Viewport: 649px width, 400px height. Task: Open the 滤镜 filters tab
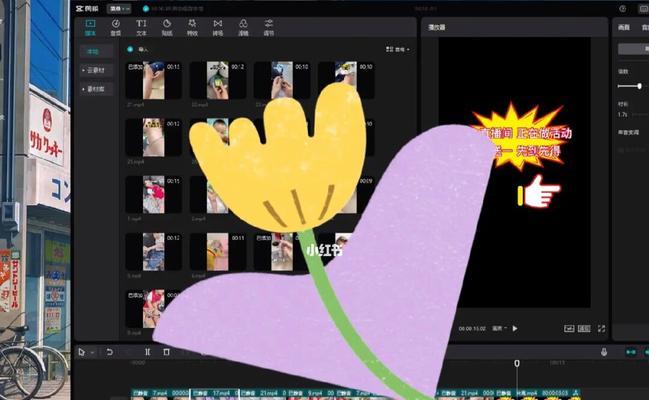pyautogui.click(x=243, y=27)
